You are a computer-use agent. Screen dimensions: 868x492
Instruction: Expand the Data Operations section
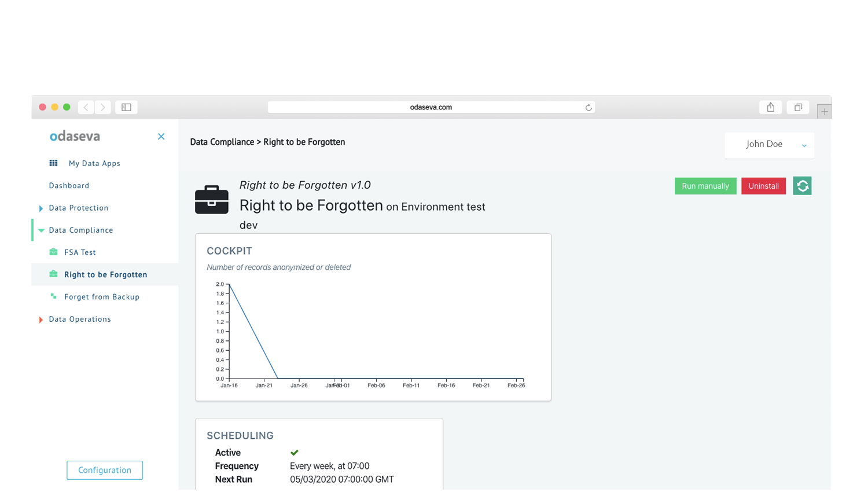(41, 320)
